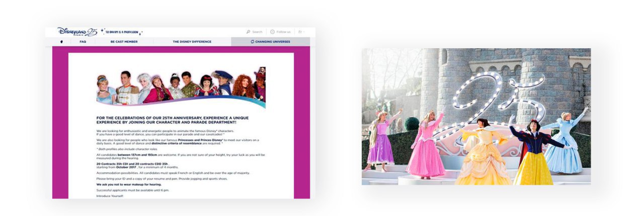Click the '20 Contracts 35h CDI' line
This screenshot has width=644, height=216.
132,163
